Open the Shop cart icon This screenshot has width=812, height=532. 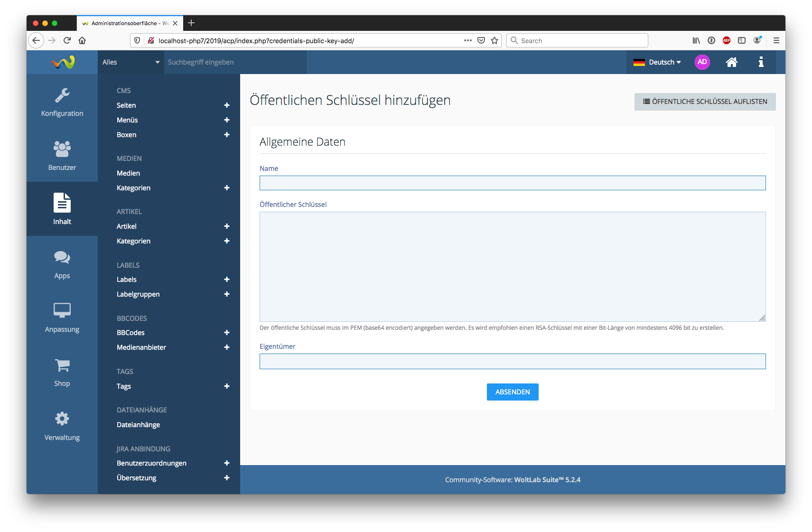tap(62, 372)
